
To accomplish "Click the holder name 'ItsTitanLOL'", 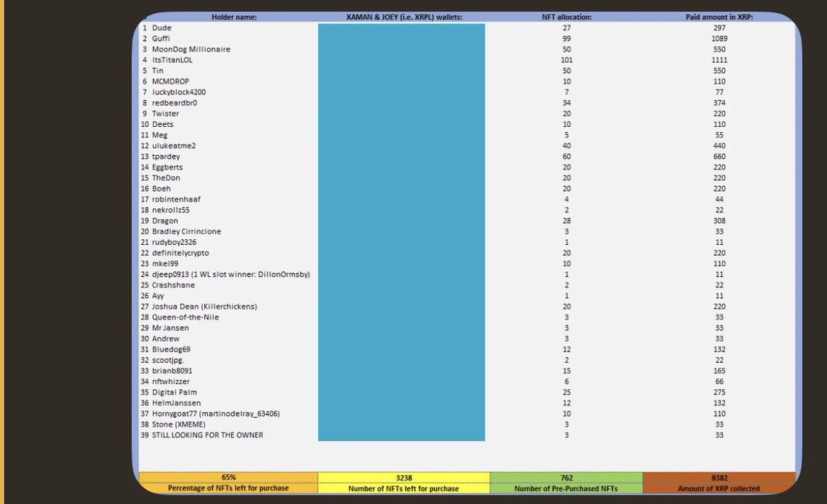I will click(172, 60).
